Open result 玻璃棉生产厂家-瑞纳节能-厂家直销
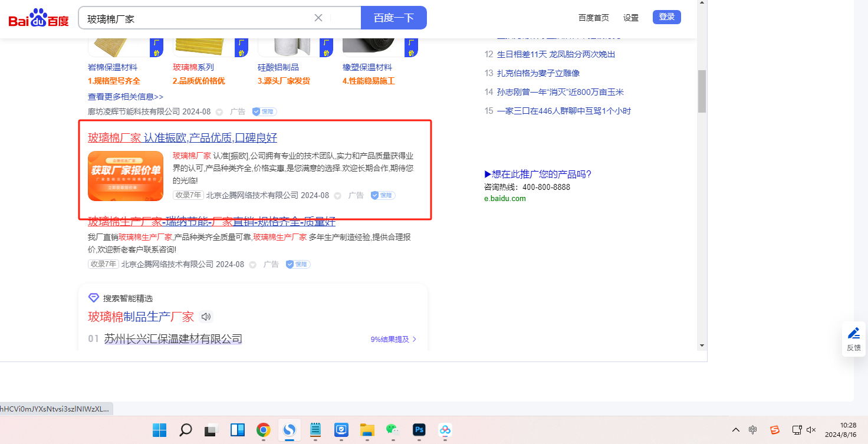This screenshot has width=868, height=444. [212, 222]
